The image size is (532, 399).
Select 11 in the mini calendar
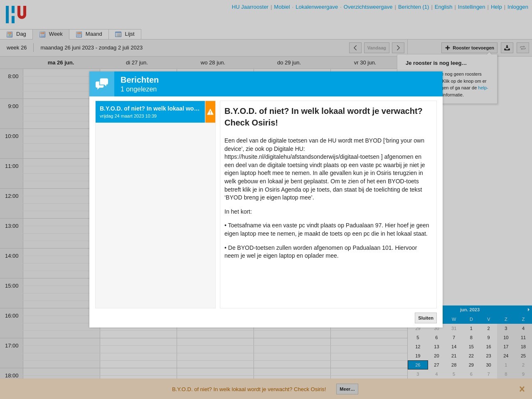coord(523,337)
